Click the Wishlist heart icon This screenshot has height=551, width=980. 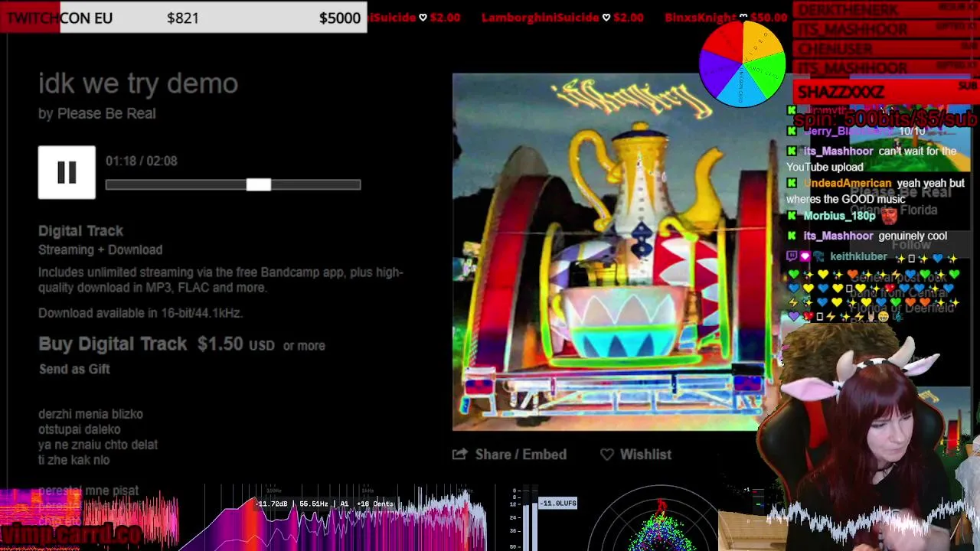(606, 455)
